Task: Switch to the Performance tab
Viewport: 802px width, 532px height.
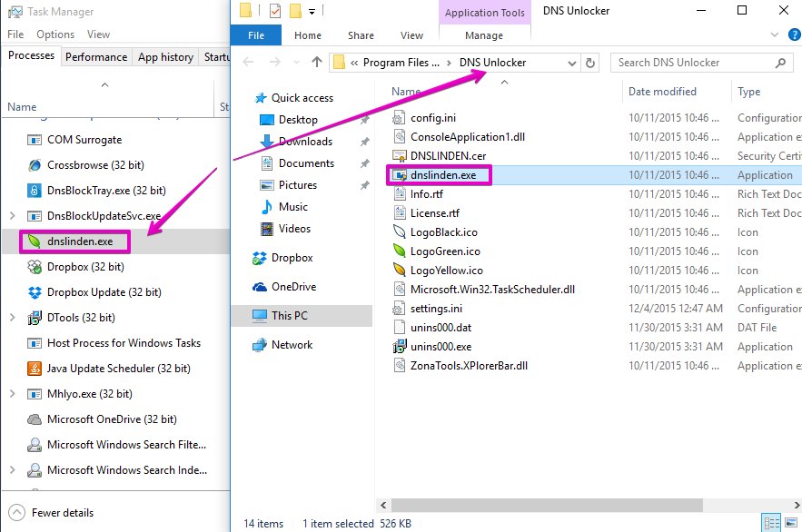Action: click(x=96, y=56)
